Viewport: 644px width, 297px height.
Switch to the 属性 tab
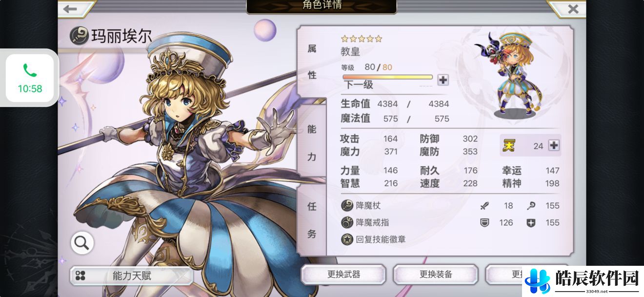click(312, 62)
